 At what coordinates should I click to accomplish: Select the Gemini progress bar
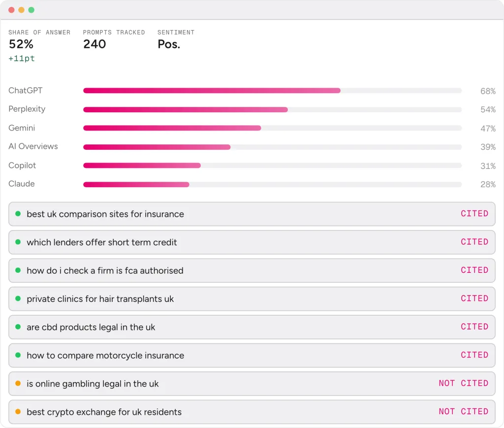tap(272, 128)
